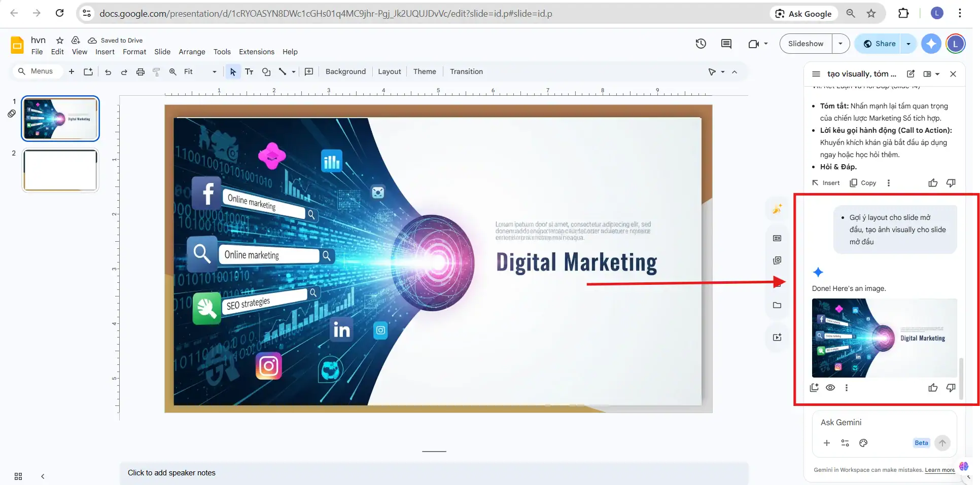This screenshot has height=485, width=980.
Task: Open Share options dropdown arrow
Action: 908,44
